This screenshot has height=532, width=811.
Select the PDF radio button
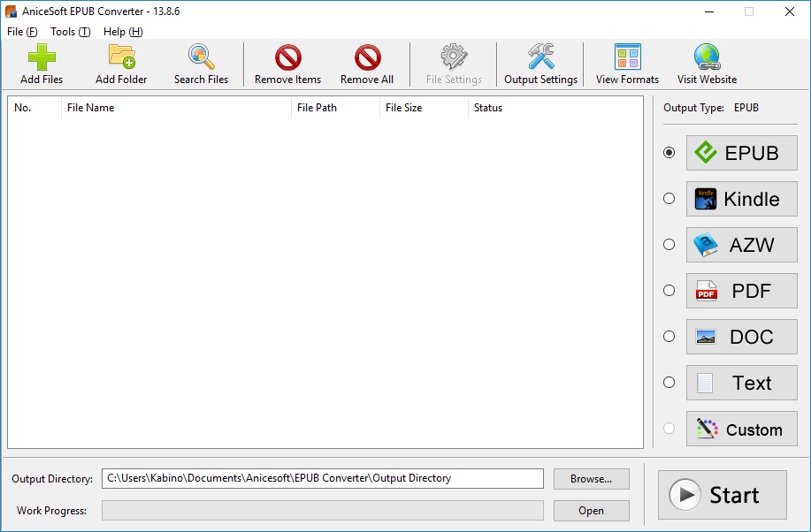pyautogui.click(x=669, y=290)
